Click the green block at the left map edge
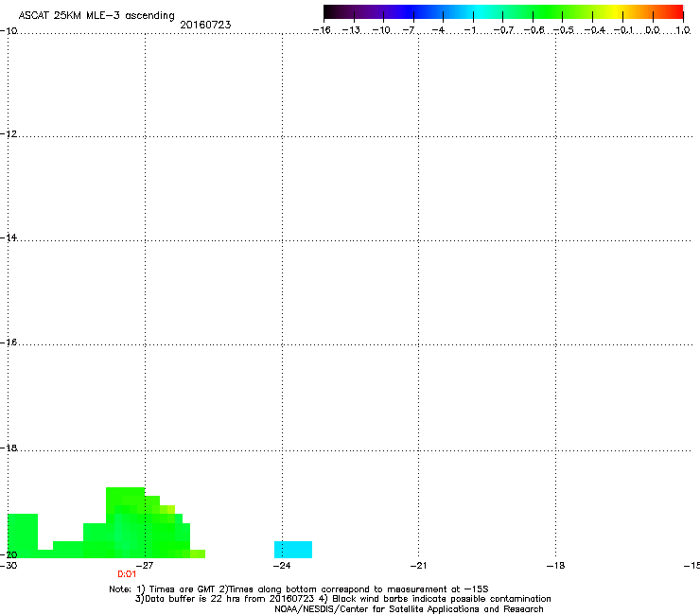This screenshot has width=700, height=615. click(x=23, y=536)
